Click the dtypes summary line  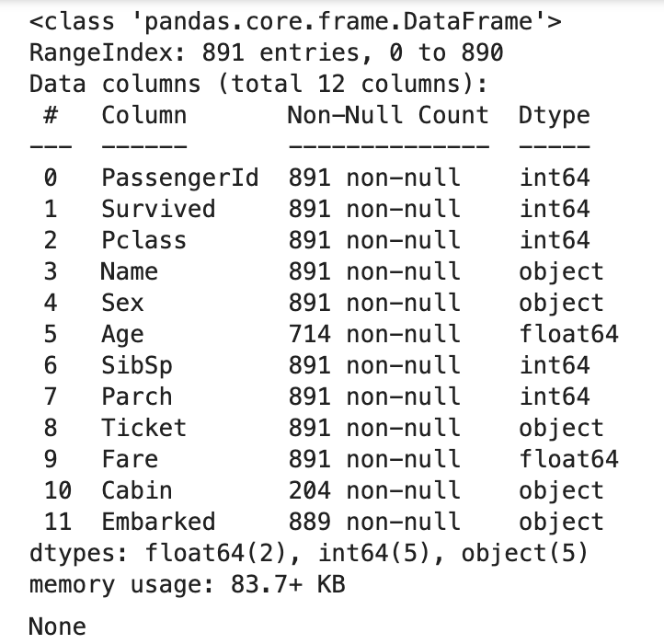[309, 553]
